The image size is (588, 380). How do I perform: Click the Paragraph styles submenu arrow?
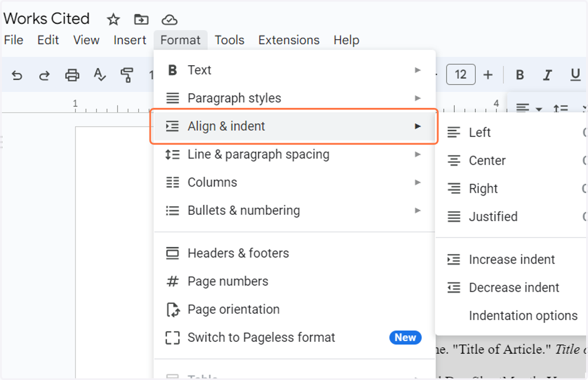[x=417, y=98]
